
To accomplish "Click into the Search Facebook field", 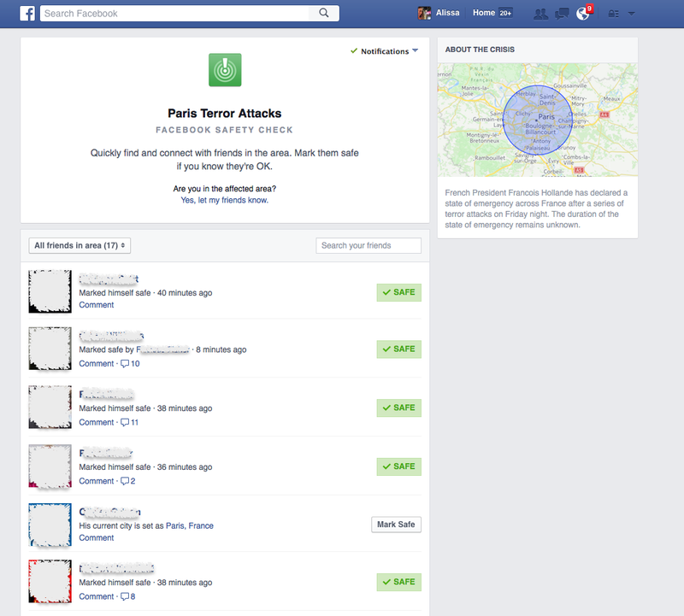I will pos(174,14).
